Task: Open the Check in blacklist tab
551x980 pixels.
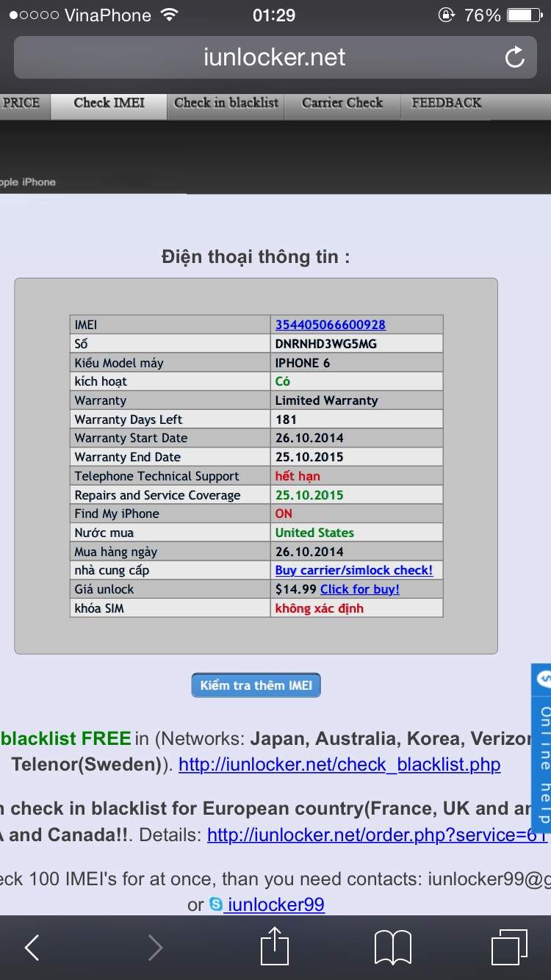Action: (226, 103)
